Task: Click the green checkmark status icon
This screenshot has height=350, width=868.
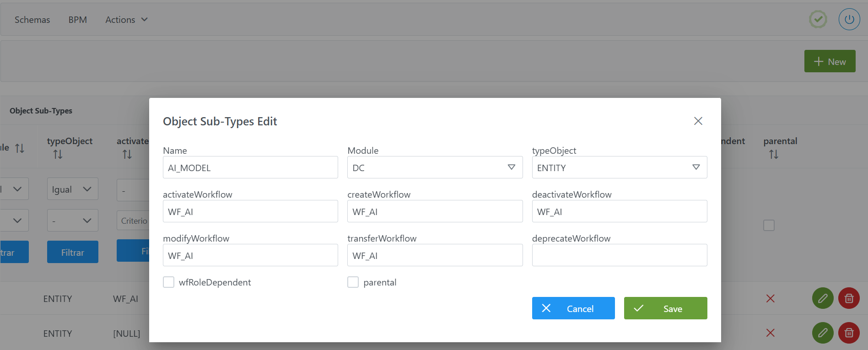Action: (x=818, y=20)
